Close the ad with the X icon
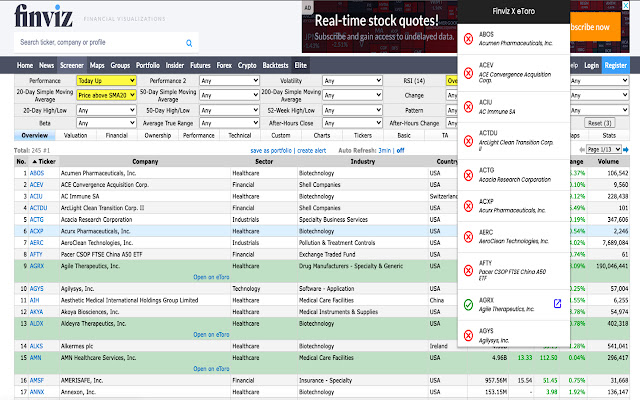Viewport: 640px width, 400px height. click(x=625, y=5)
